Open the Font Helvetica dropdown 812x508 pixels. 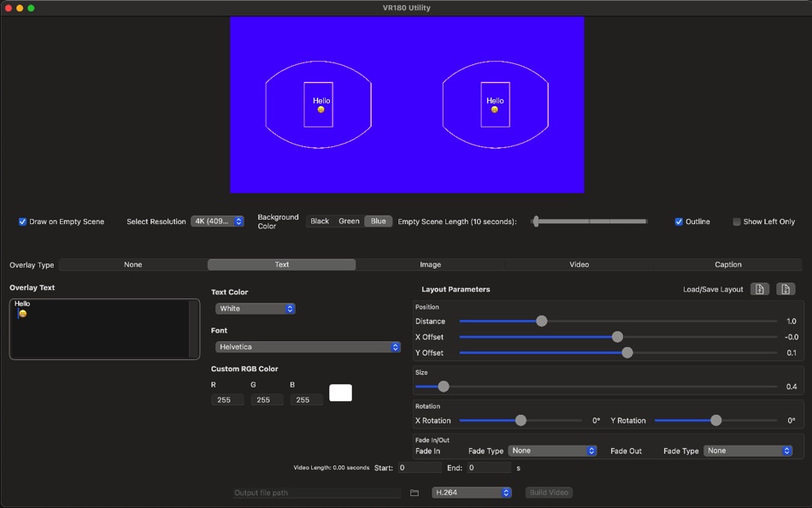(308, 346)
